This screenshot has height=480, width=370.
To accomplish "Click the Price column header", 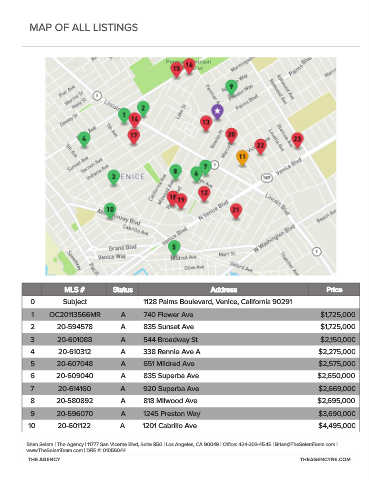I will point(334,290).
